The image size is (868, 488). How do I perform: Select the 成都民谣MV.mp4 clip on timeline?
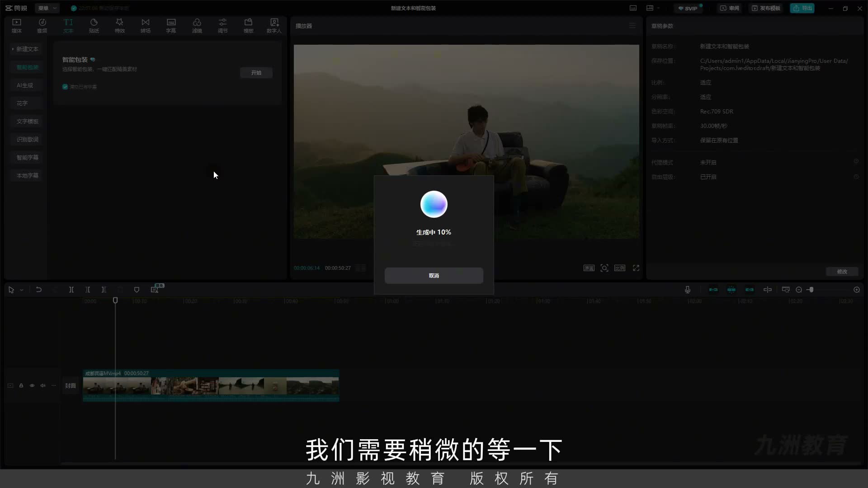(211, 385)
